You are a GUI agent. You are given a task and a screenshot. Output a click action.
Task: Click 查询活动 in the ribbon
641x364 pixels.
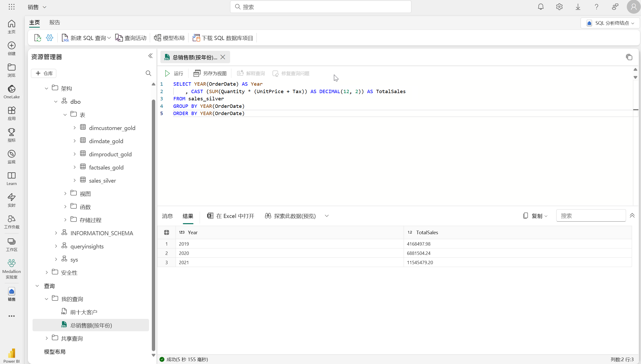click(x=131, y=38)
